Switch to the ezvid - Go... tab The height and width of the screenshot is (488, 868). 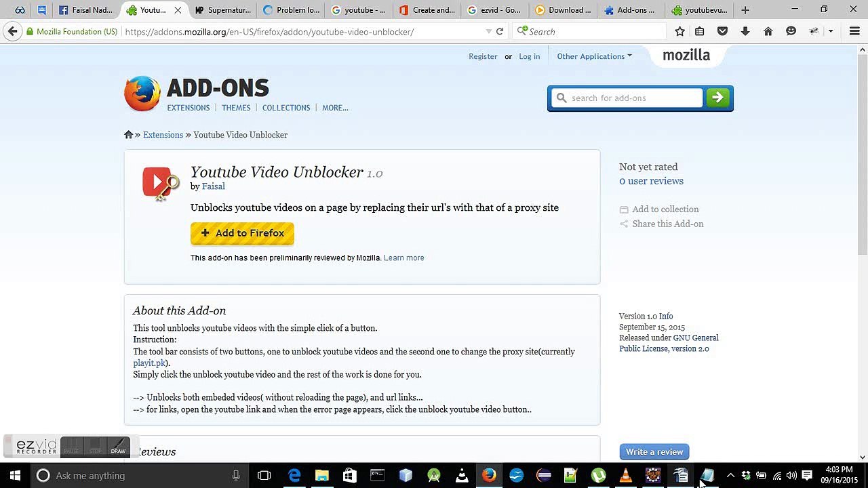point(495,10)
